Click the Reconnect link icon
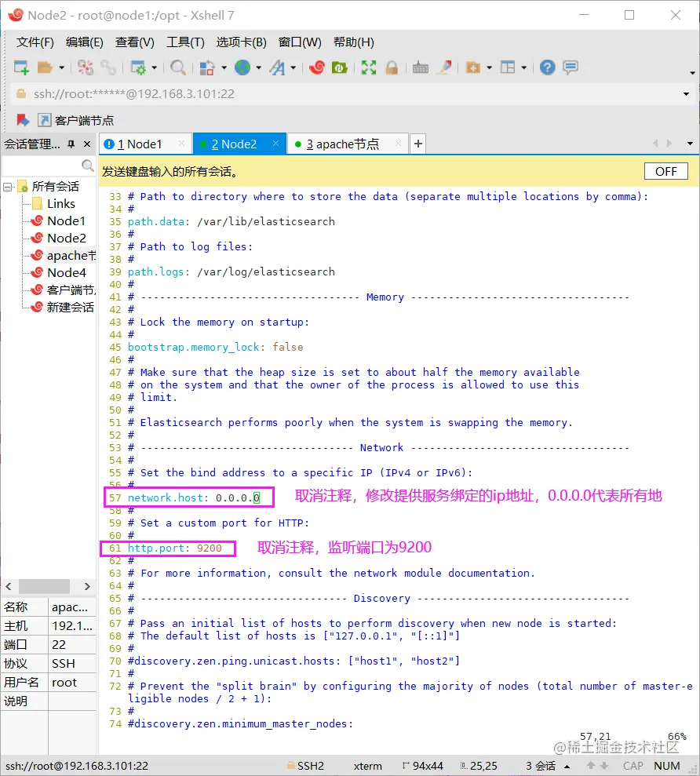This screenshot has width=700, height=776. 108,67
